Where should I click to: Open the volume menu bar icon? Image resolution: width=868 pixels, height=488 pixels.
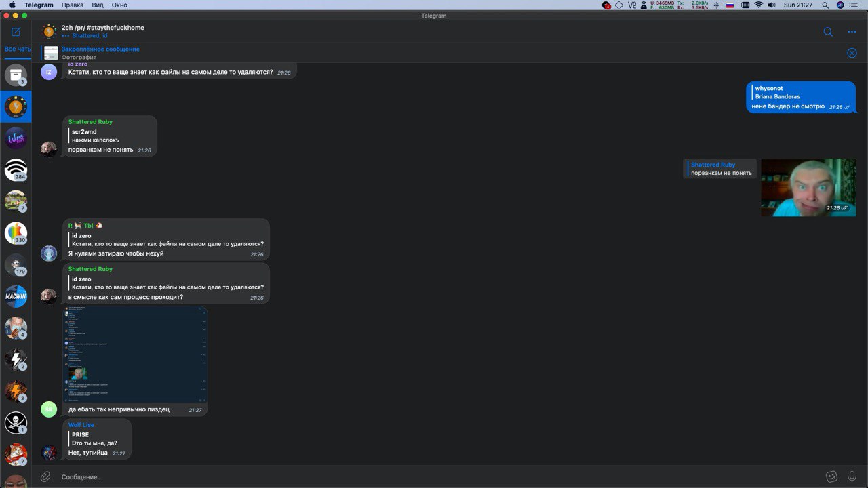pos(772,5)
